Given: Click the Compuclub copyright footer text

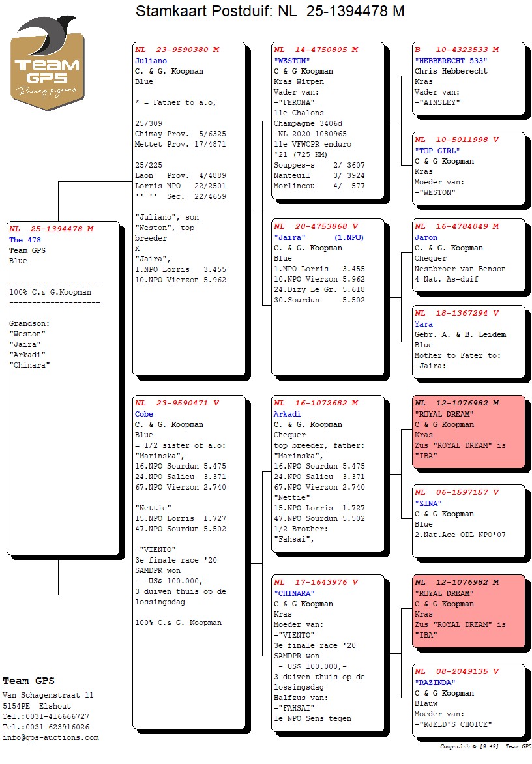Looking at the screenshot, I should coord(485,747).
